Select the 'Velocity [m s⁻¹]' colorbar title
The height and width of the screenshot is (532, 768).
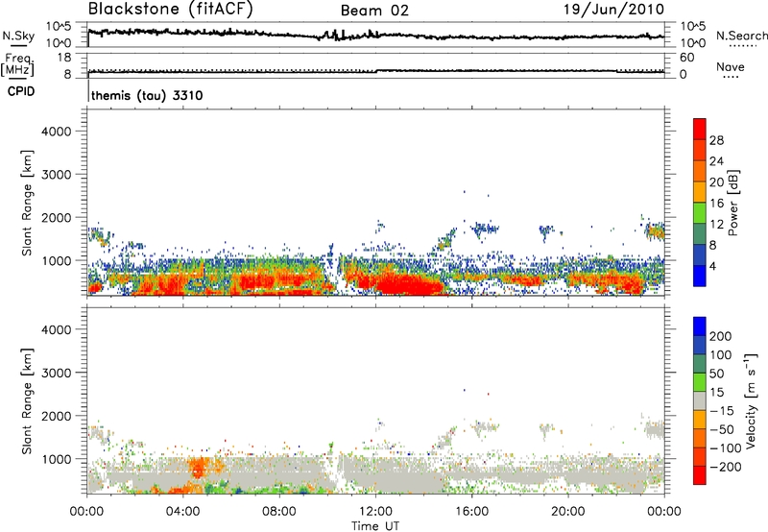(751, 401)
